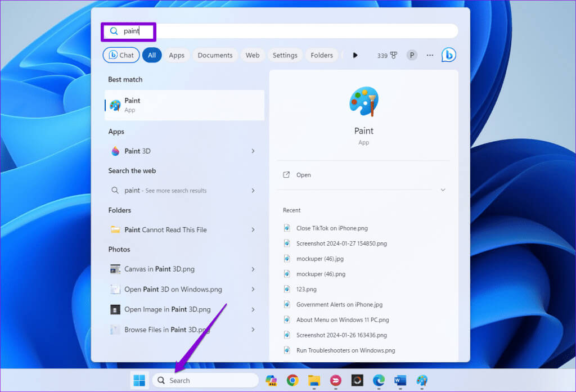Switch to the Documents filter tab

click(x=215, y=55)
